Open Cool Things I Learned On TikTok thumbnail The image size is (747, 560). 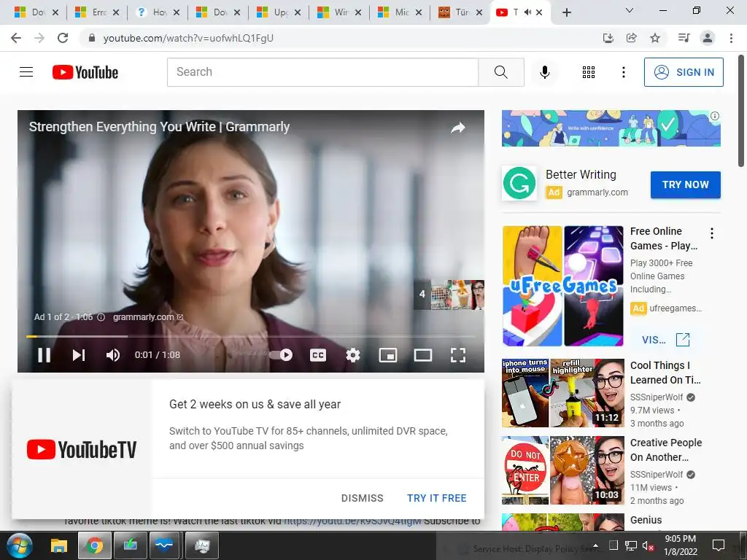pyautogui.click(x=562, y=393)
